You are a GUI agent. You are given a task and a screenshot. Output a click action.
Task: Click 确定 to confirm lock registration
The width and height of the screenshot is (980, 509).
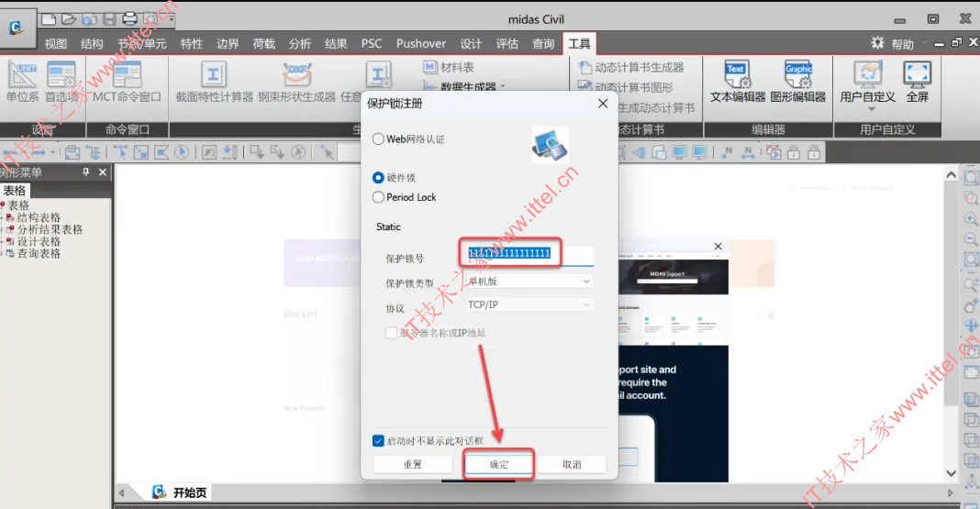(499, 464)
